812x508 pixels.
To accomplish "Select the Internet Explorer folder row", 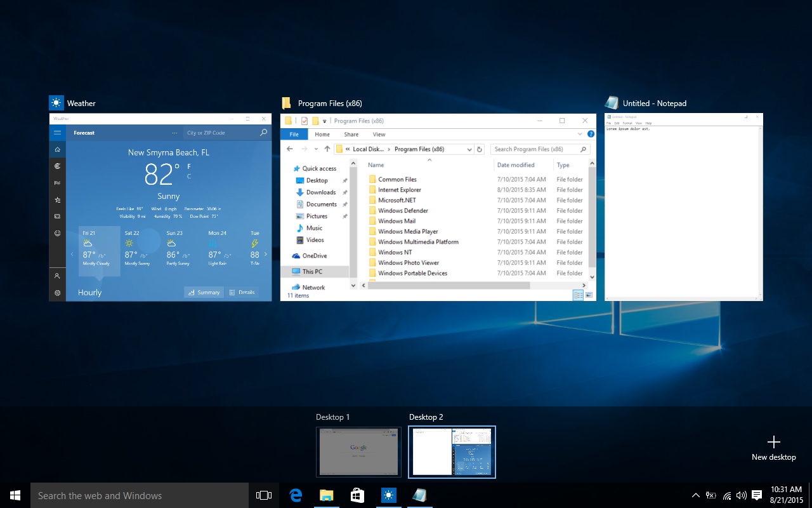I will click(x=476, y=190).
